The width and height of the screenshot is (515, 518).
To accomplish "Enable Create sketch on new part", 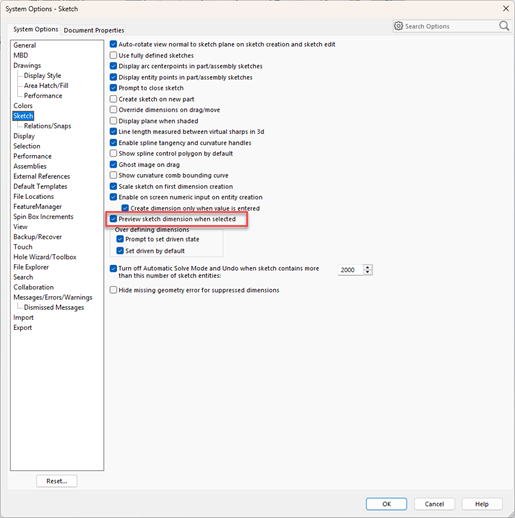I will (113, 99).
